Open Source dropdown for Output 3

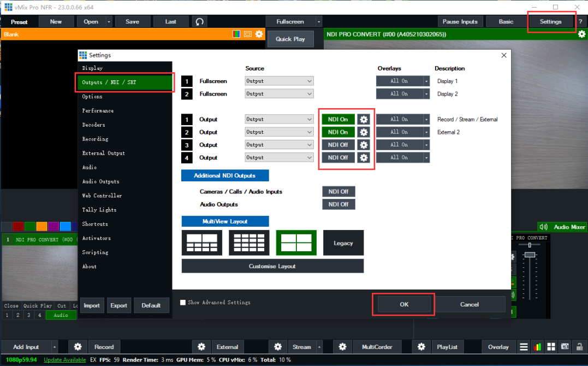[279, 145]
